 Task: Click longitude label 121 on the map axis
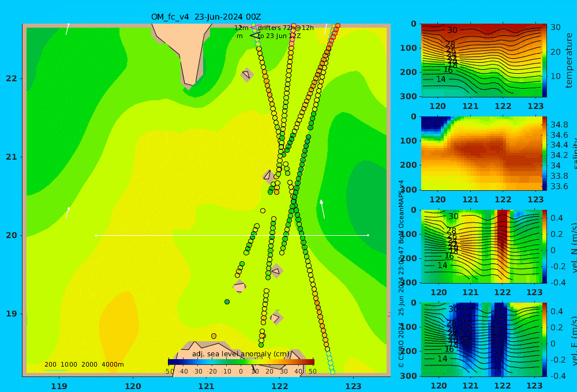point(206,386)
